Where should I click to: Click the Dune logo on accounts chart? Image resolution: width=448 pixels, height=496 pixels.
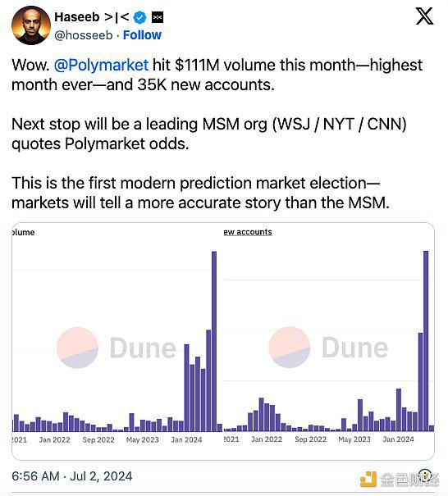(329, 348)
